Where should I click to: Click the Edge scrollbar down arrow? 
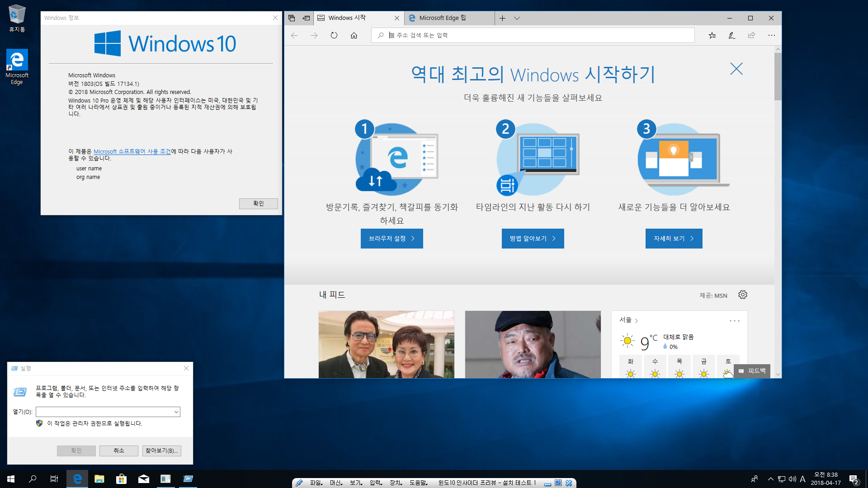coord(778,374)
